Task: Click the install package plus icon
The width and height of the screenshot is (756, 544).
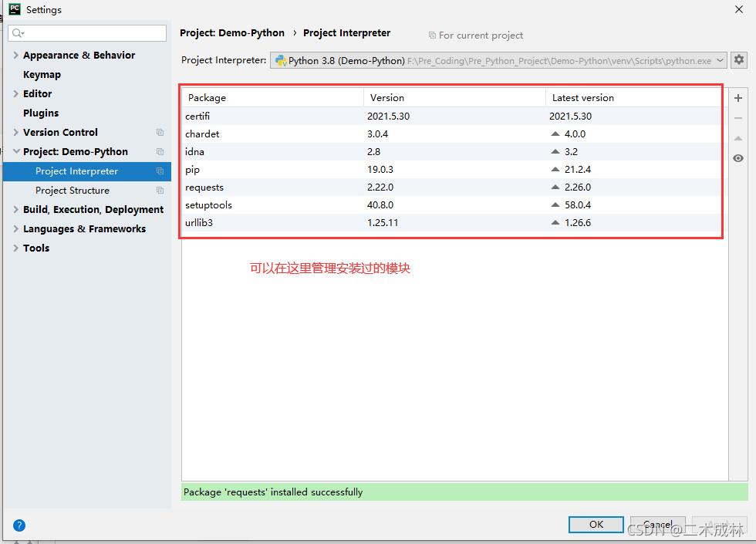Action: (737, 99)
